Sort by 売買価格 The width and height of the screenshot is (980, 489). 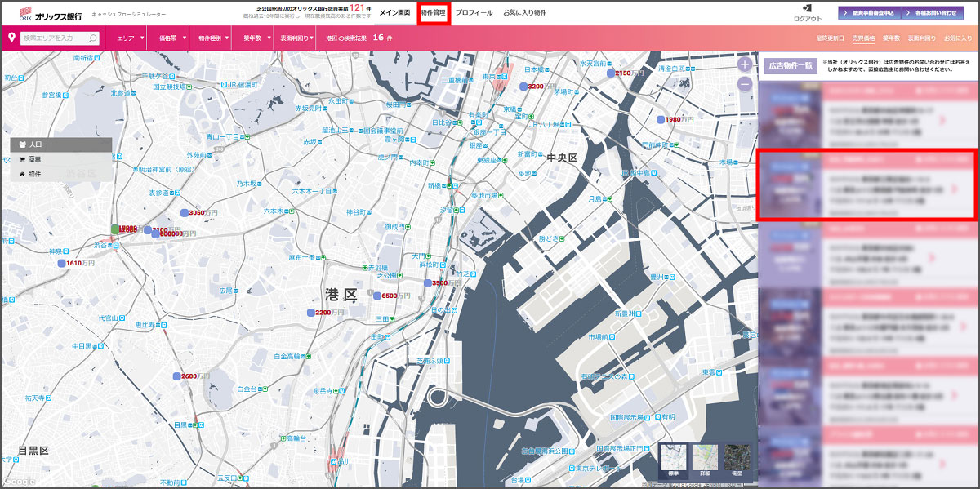tap(863, 38)
